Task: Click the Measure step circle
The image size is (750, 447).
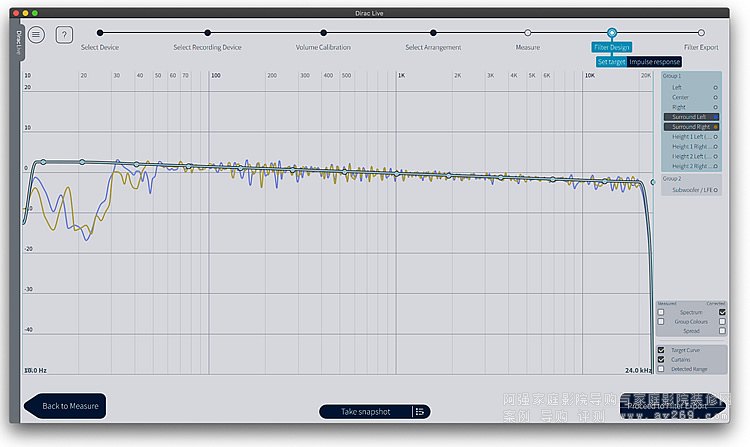Action: coord(528,33)
